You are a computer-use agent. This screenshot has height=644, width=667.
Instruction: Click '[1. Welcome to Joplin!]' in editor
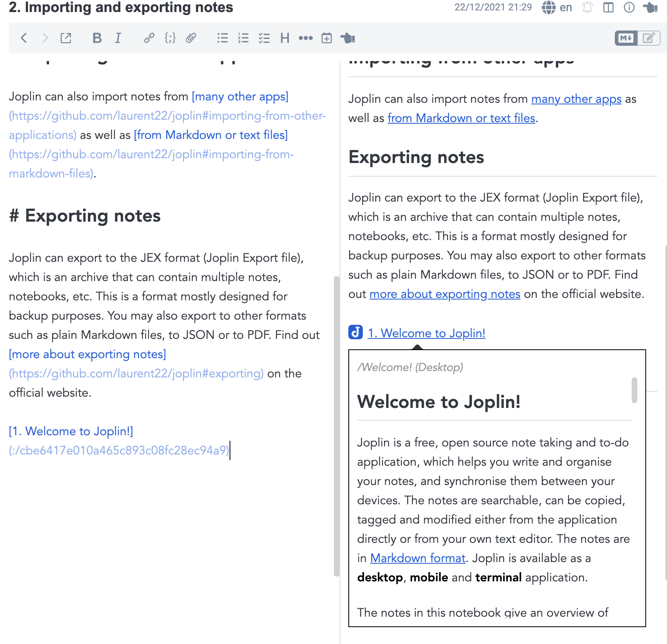pyautogui.click(x=71, y=431)
